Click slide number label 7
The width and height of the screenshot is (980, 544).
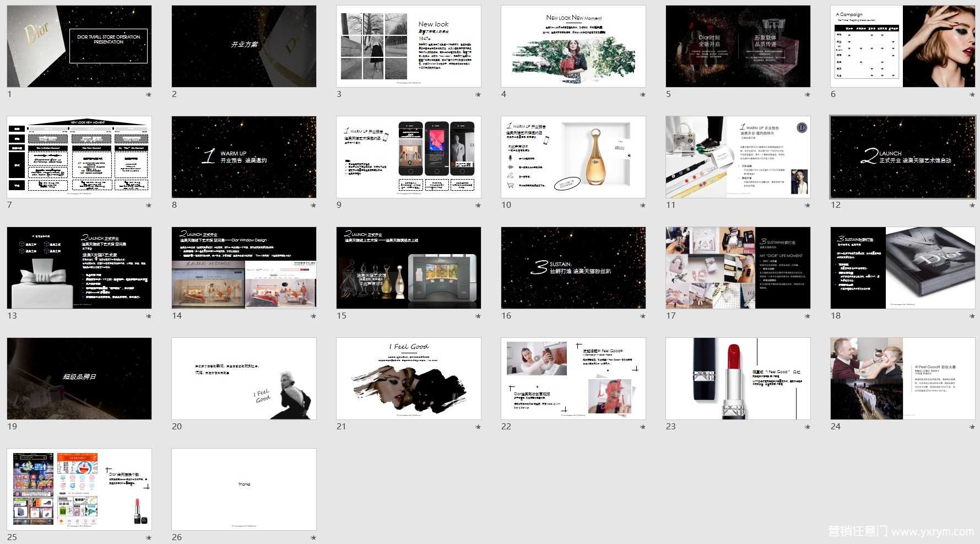point(9,205)
